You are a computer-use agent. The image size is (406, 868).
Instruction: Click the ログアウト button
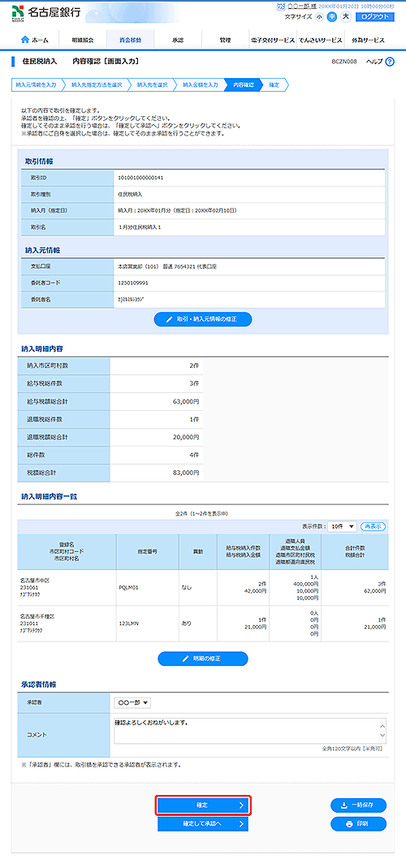(x=375, y=16)
